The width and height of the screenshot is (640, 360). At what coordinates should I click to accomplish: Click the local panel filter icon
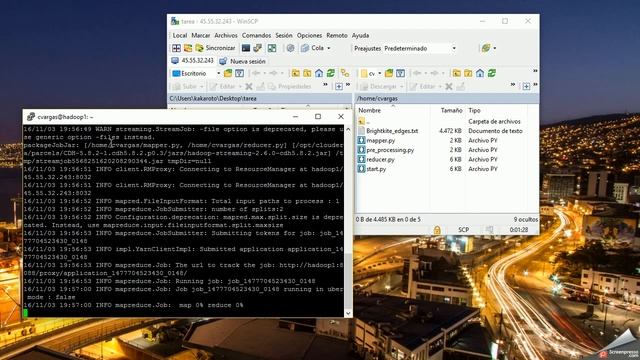point(240,73)
